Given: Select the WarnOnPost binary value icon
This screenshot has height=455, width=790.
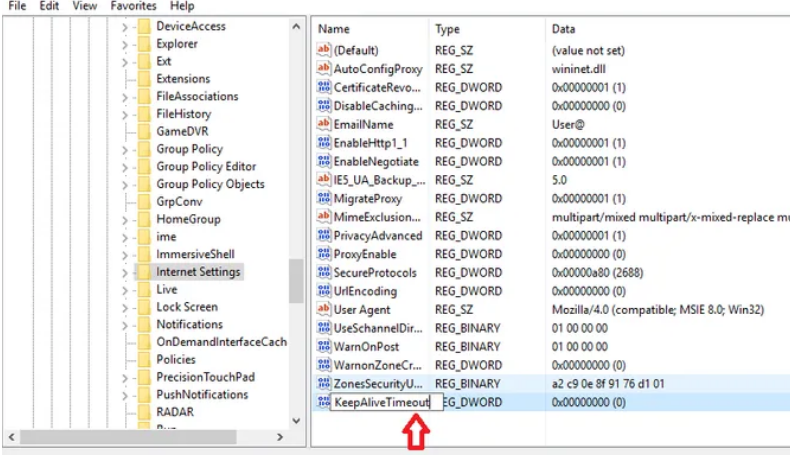Looking at the screenshot, I should point(323,346).
